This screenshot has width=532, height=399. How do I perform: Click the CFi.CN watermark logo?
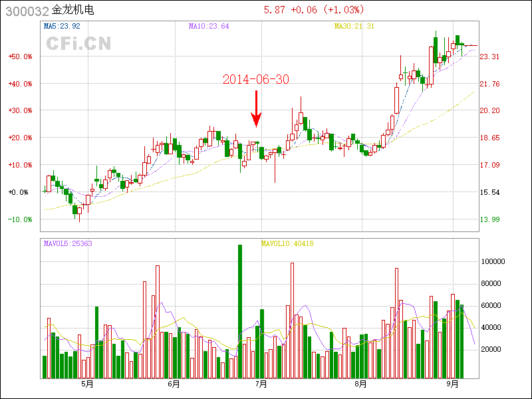pyautogui.click(x=78, y=44)
